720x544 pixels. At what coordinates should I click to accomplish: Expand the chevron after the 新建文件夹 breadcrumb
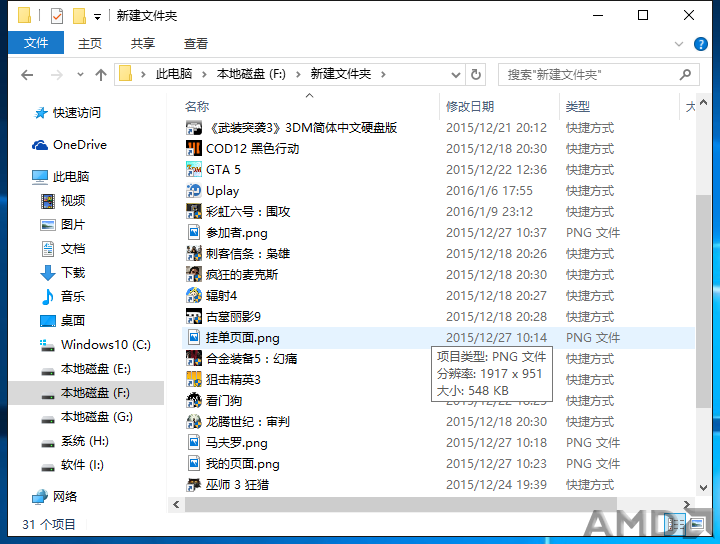pyautogui.click(x=383, y=74)
